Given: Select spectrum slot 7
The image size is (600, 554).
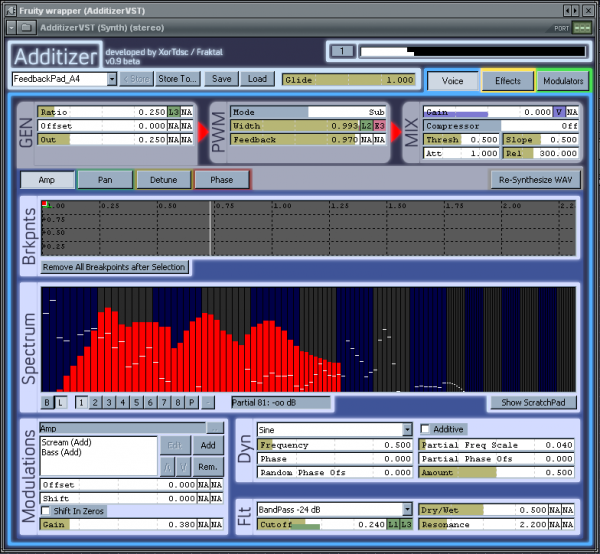Looking at the screenshot, I should coord(164,402).
